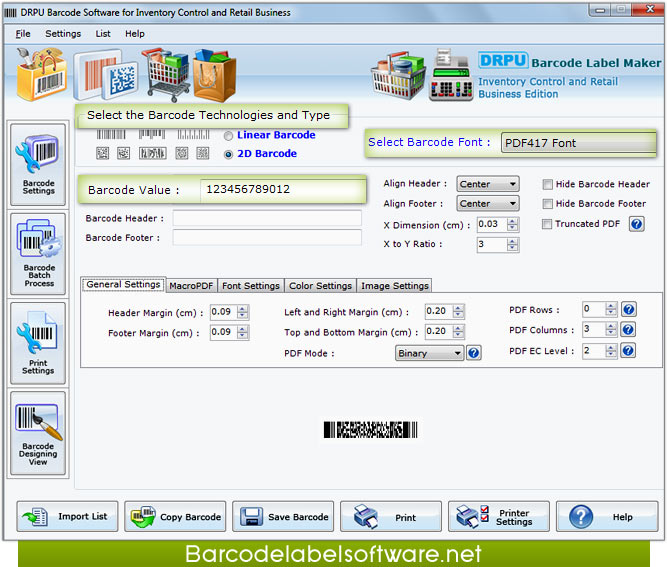Open Barcode Settings sidebar icon
This screenshot has width=667, height=567.
(38, 164)
